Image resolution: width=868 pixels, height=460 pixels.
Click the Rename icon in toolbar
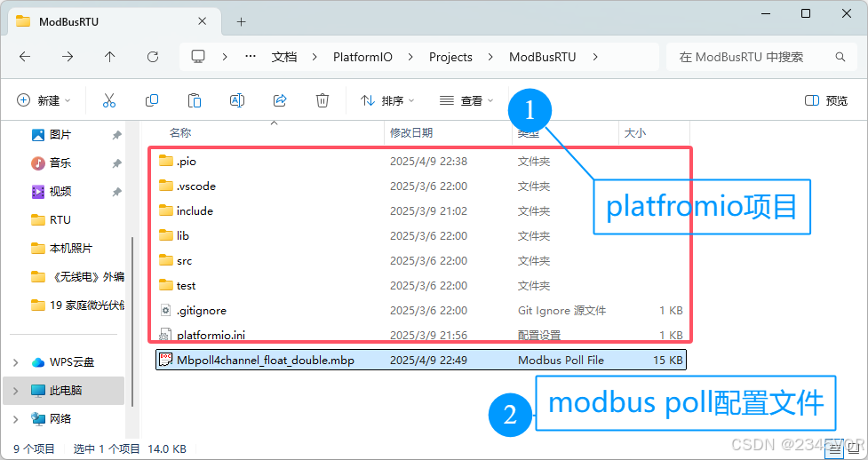(x=237, y=100)
